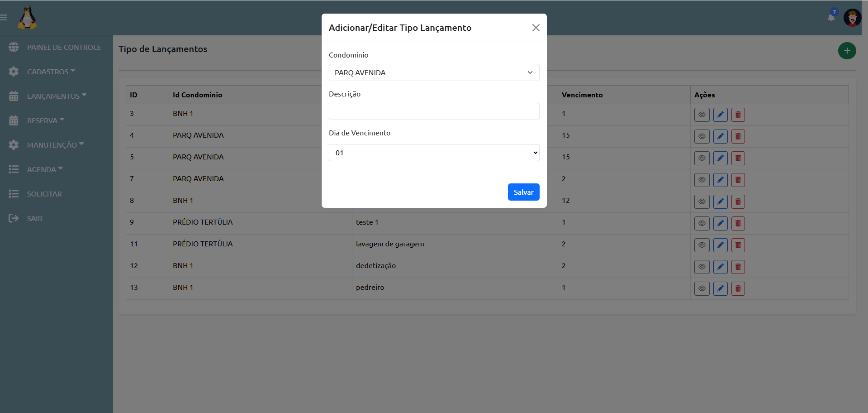Screen dimensions: 868x413
Task: Close the Adicionar/Editar dialog
Action: pos(536,28)
